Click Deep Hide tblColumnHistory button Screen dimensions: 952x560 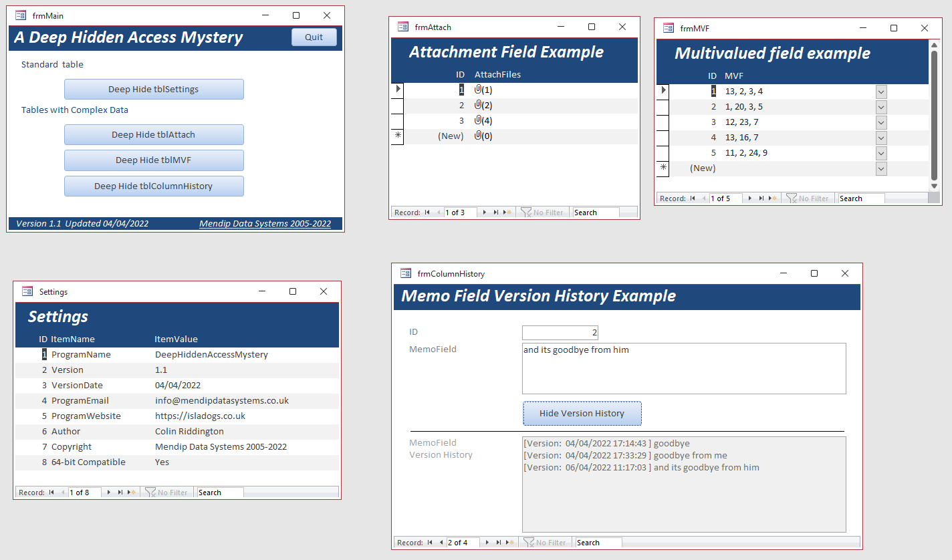pos(154,186)
